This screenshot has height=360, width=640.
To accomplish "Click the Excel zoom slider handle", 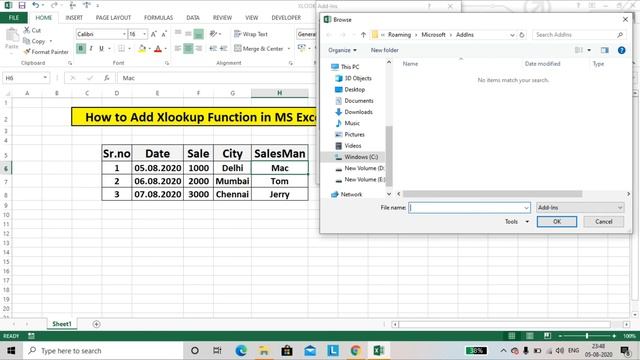I will (x=587, y=336).
